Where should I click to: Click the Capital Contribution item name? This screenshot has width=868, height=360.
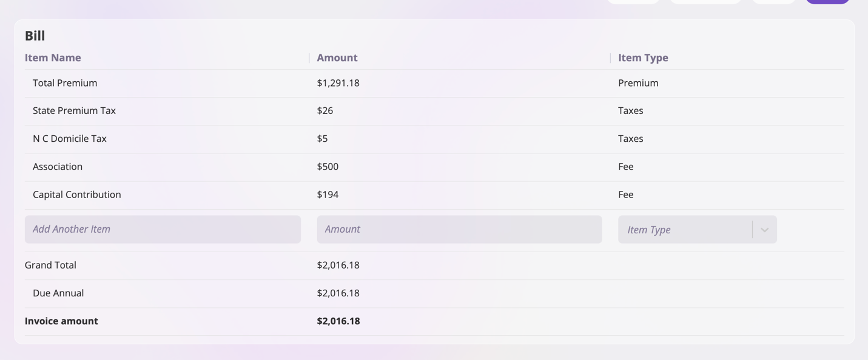(x=77, y=195)
